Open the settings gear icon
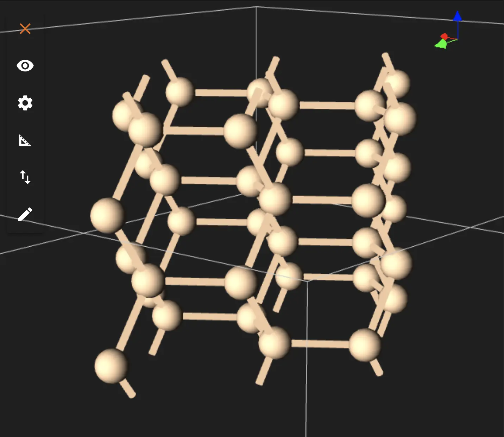Screen dimensions: 504x437 pyautogui.click(x=25, y=103)
